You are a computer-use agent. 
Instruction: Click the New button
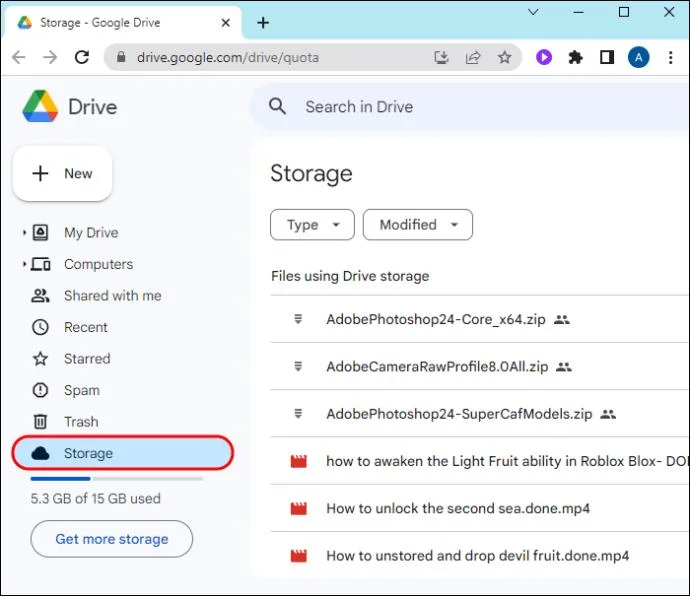coord(62,173)
